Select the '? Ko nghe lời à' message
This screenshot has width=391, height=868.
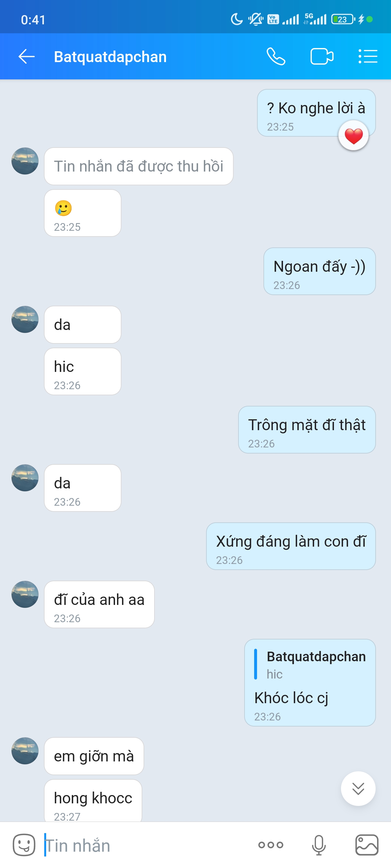[316, 113]
